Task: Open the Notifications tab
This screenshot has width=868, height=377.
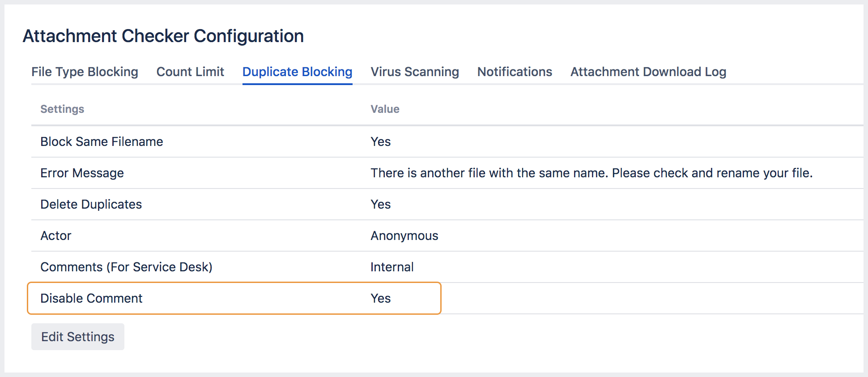Action: (515, 72)
